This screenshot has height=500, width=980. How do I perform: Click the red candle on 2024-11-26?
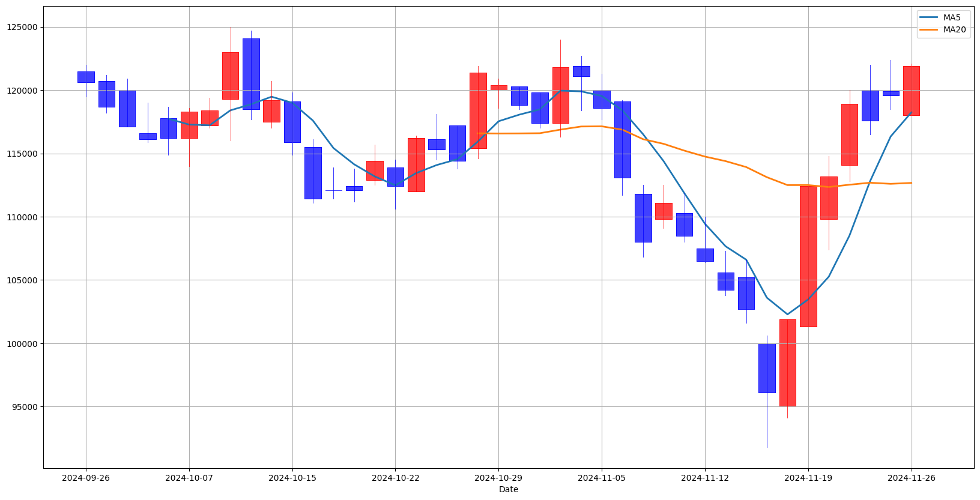[x=912, y=91]
